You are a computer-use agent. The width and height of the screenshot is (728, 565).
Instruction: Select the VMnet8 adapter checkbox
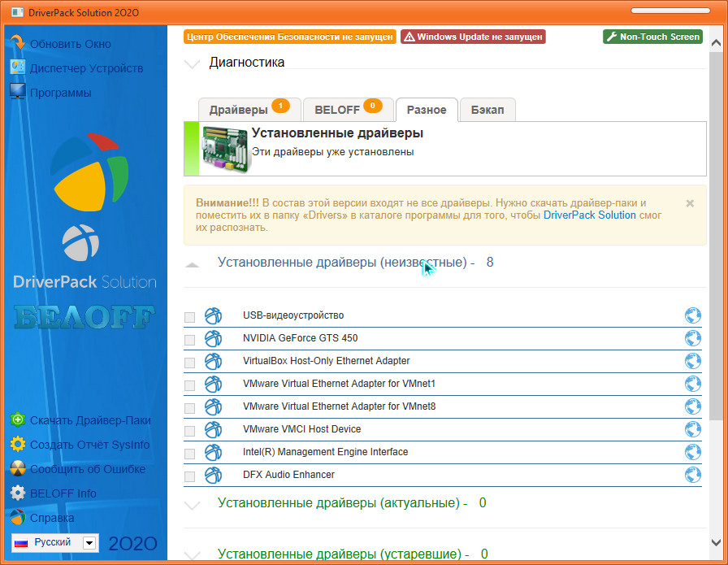click(189, 408)
